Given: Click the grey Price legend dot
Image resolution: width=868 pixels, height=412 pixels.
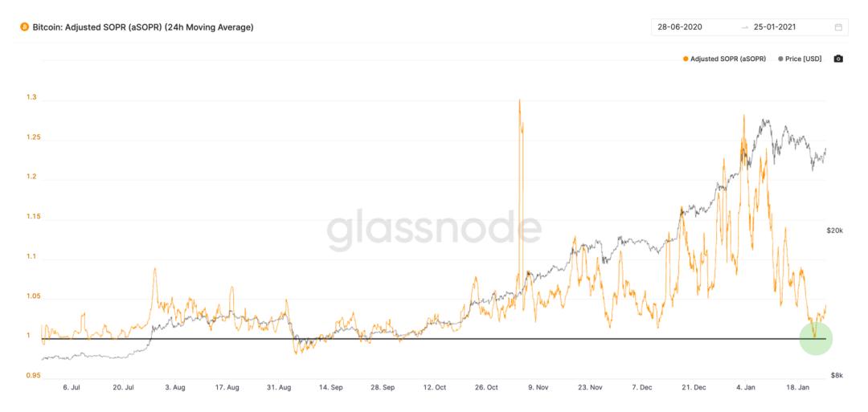Looking at the screenshot, I should [x=780, y=59].
